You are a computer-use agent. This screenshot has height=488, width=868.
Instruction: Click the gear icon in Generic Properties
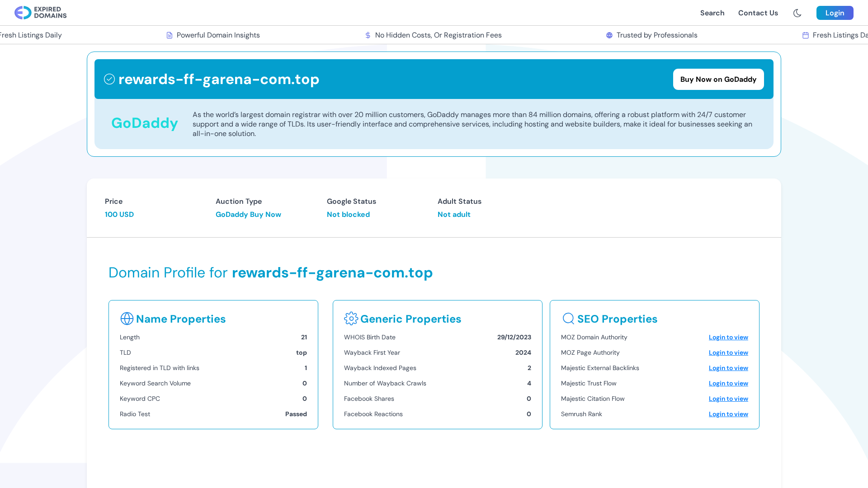click(351, 319)
